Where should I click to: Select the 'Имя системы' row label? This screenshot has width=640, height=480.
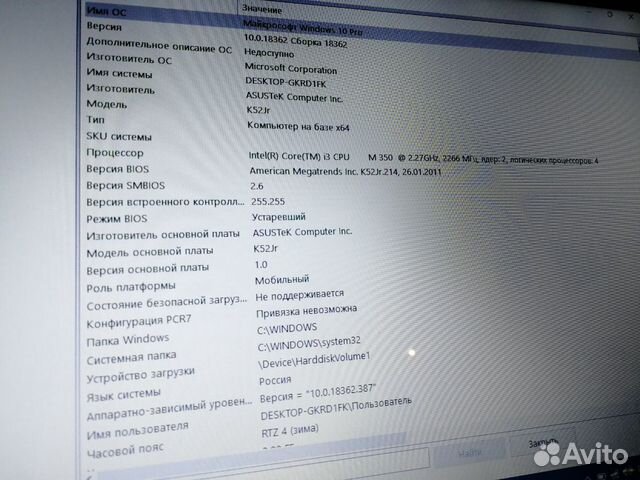pos(119,74)
